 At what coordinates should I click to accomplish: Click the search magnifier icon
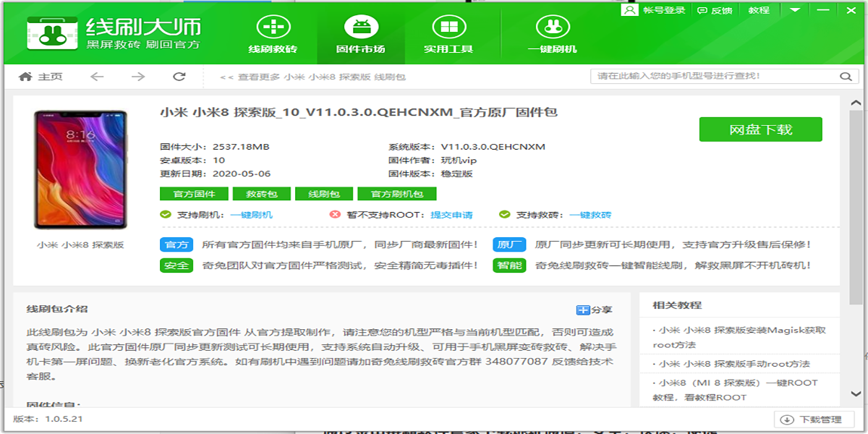coord(846,77)
